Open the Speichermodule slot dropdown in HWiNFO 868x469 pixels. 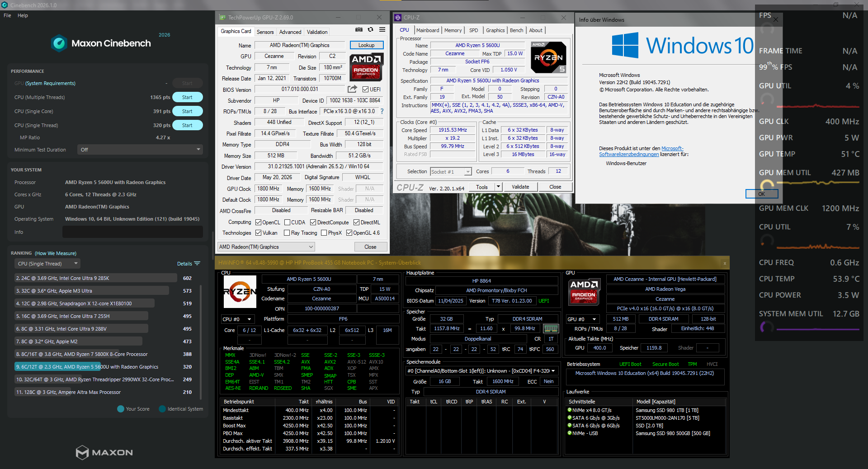(x=481, y=371)
